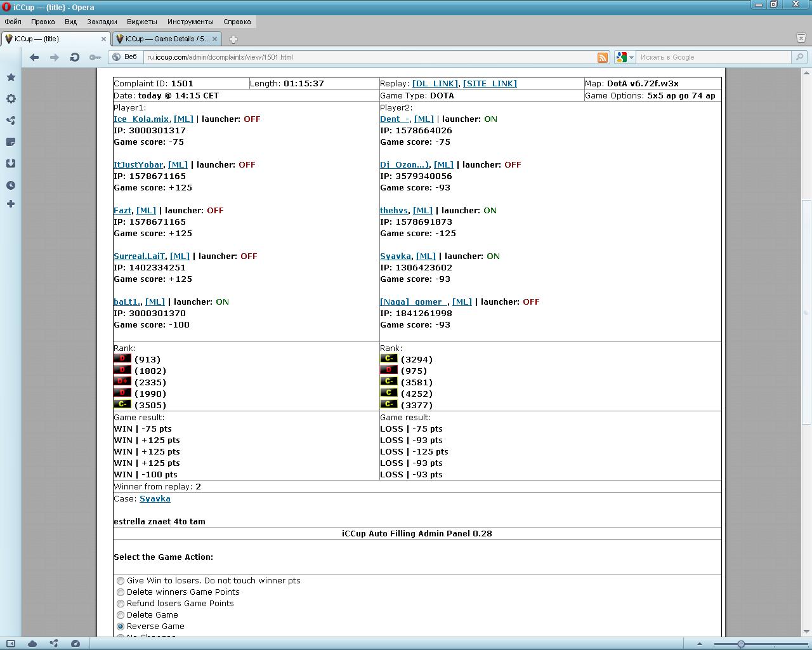
Task: Close the Game Details tab
Action: (x=214, y=39)
